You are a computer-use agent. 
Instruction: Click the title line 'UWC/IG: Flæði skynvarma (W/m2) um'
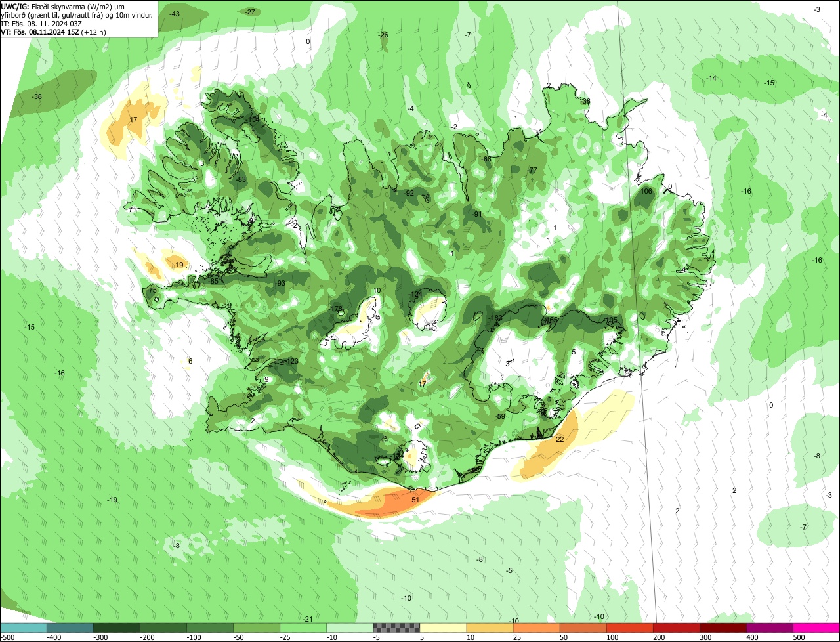(63, 5)
